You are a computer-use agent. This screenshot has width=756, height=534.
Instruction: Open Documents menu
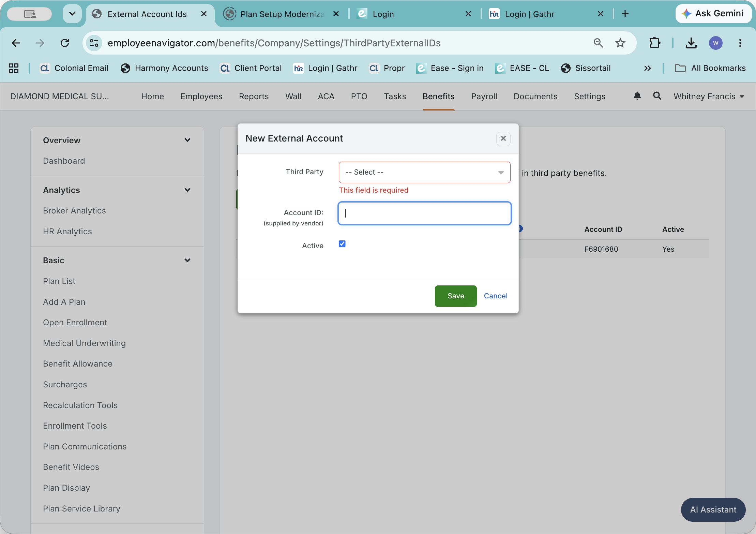(x=535, y=97)
